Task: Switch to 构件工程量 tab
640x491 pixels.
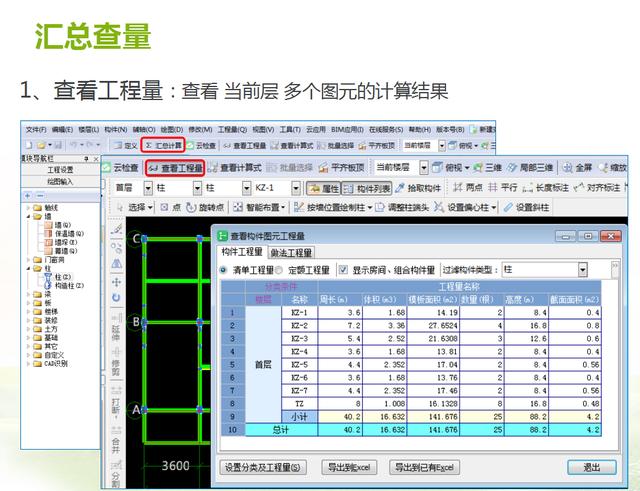Action: pyautogui.click(x=242, y=252)
